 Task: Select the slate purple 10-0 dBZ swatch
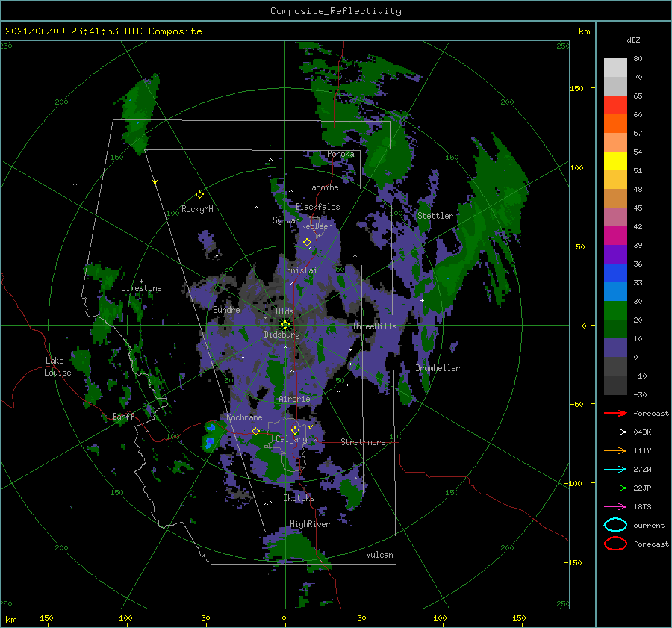pos(615,347)
